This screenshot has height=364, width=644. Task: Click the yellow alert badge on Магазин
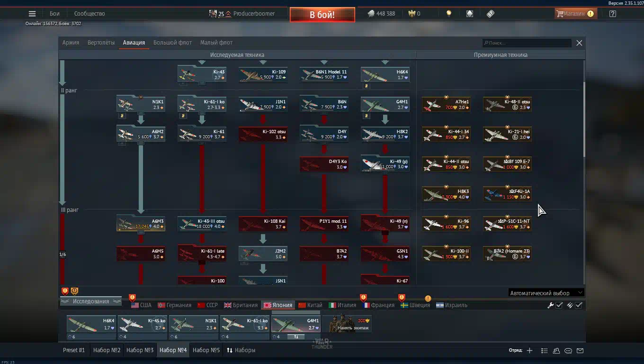click(x=590, y=14)
